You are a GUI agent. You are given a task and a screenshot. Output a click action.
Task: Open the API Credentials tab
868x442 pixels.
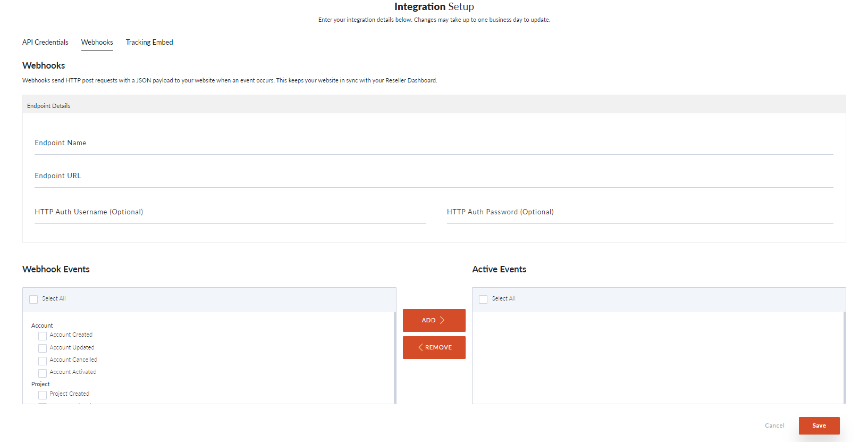(45, 42)
